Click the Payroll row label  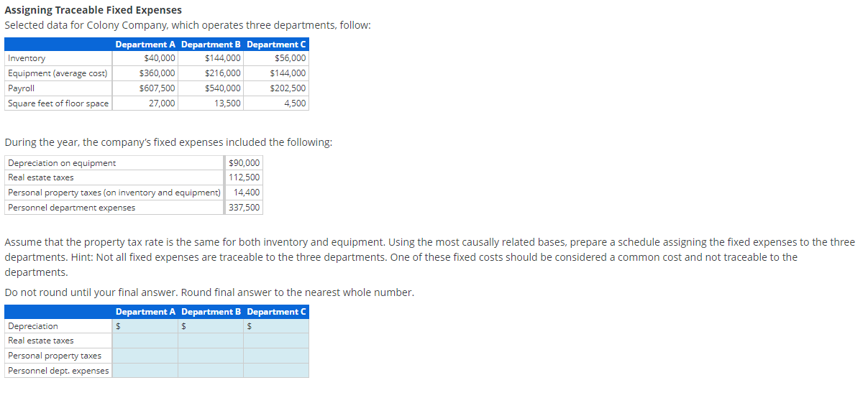coord(21,88)
